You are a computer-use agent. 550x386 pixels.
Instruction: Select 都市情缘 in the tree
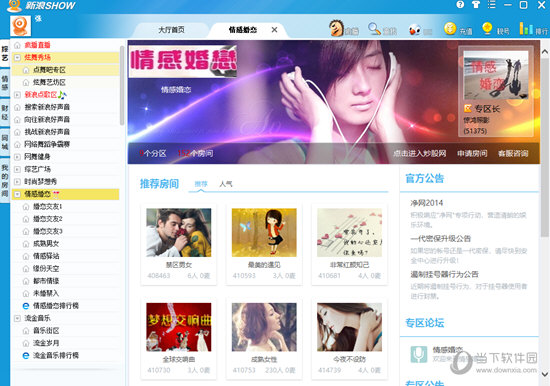[x=46, y=281]
